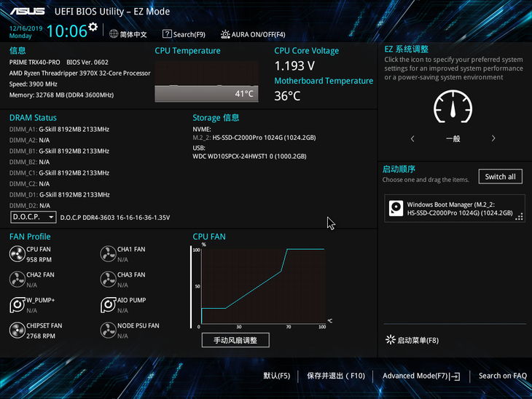The width and height of the screenshot is (532, 399).
Task: Click the 一般 tuning mode label
Action: (x=453, y=138)
